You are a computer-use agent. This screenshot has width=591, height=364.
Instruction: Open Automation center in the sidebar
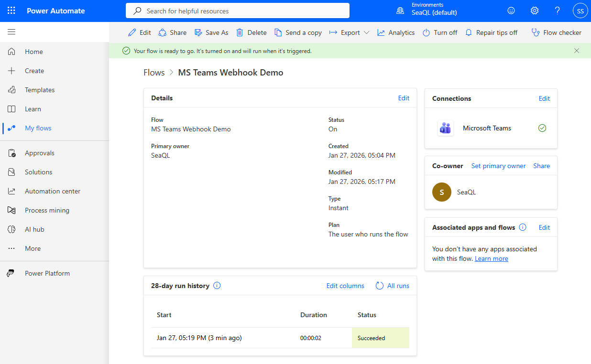[x=53, y=191]
